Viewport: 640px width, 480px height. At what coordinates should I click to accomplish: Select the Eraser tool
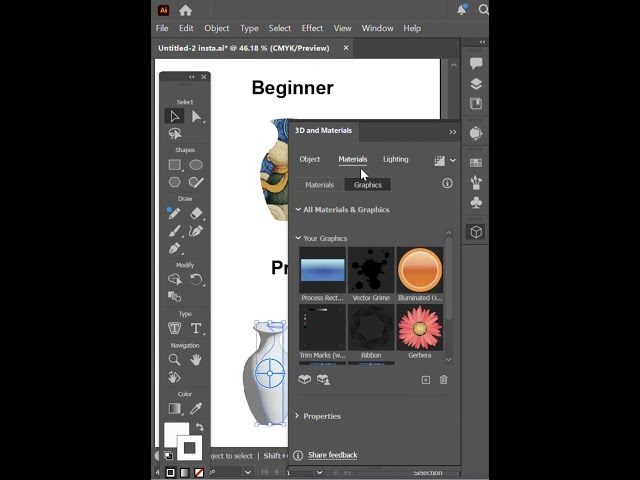(196, 213)
